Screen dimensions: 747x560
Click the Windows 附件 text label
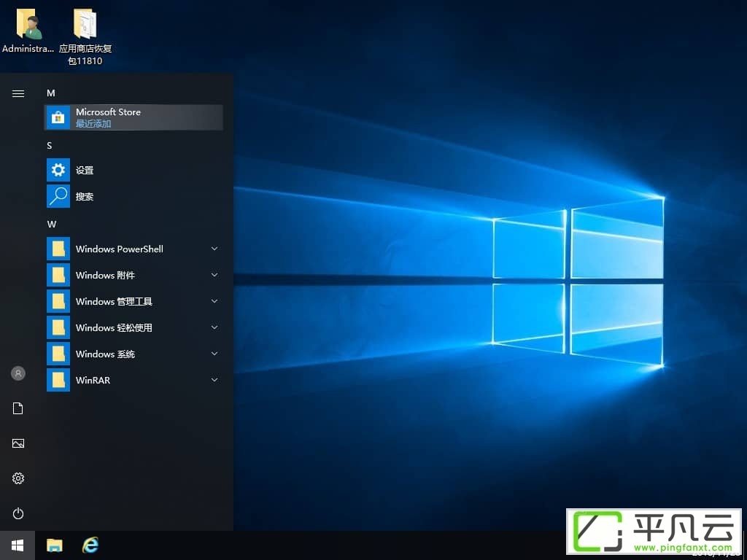click(x=105, y=275)
